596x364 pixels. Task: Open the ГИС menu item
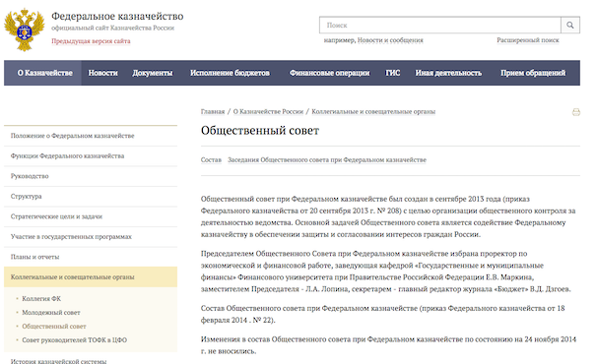pos(393,73)
